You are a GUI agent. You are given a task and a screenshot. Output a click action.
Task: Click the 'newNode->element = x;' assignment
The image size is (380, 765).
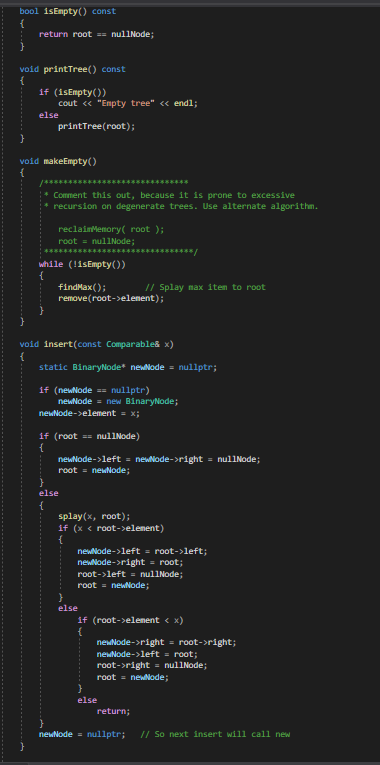point(89,413)
